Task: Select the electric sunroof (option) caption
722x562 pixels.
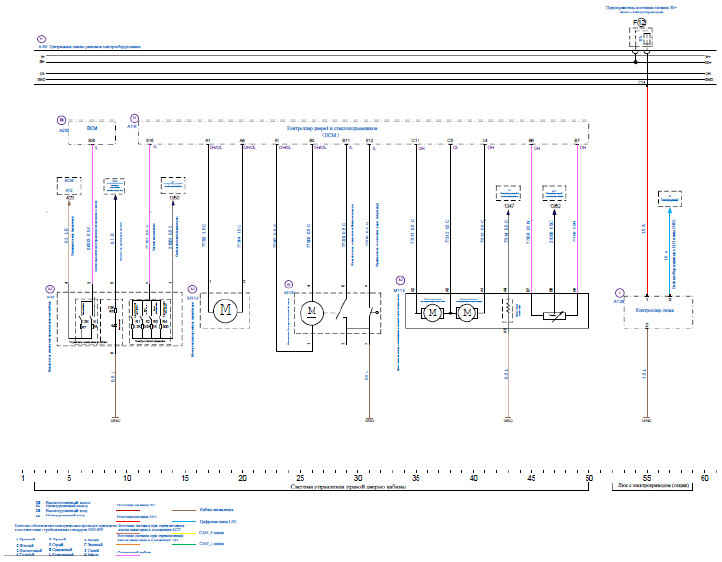Action: click(652, 485)
